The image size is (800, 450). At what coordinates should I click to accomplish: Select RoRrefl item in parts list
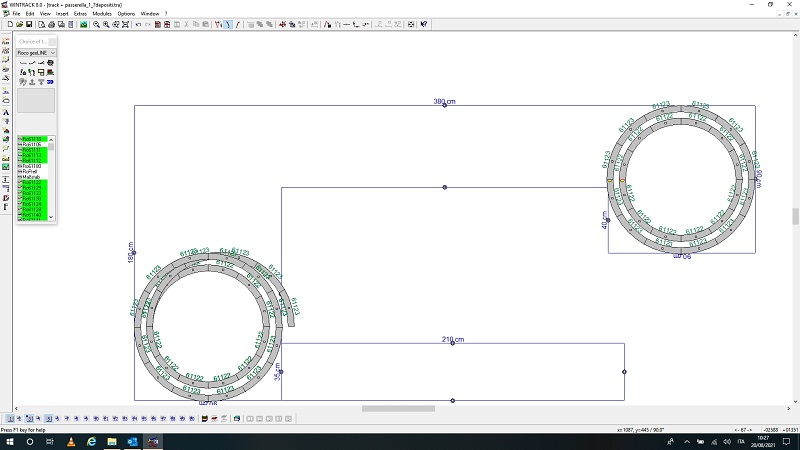pyautogui.click(x=32, y=171)
